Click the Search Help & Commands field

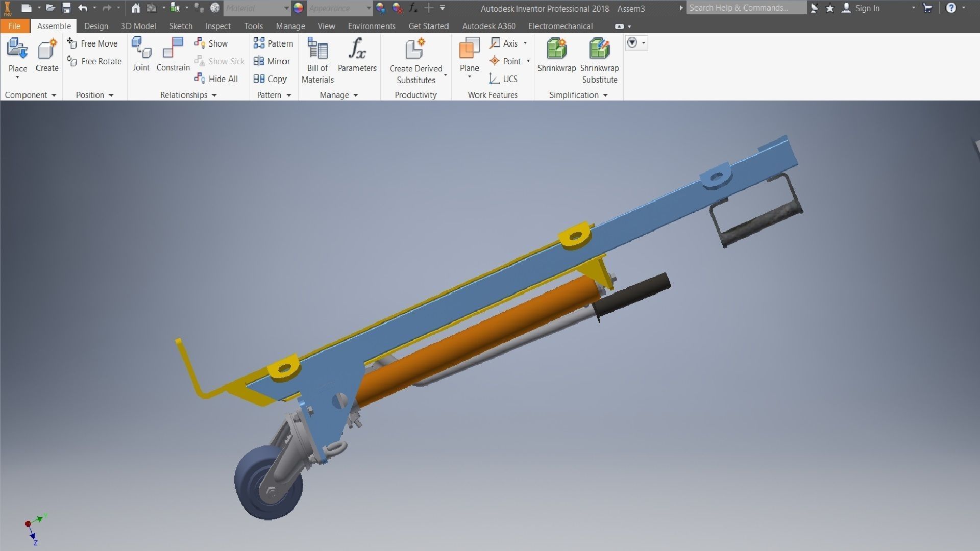coord(746,8)
